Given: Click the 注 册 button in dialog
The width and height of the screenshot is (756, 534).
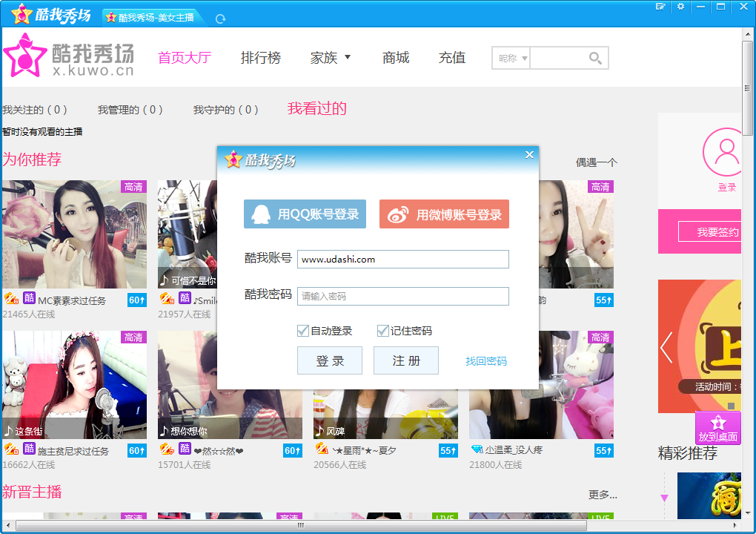Looking at the screenshot, I should tap(406, 360).
